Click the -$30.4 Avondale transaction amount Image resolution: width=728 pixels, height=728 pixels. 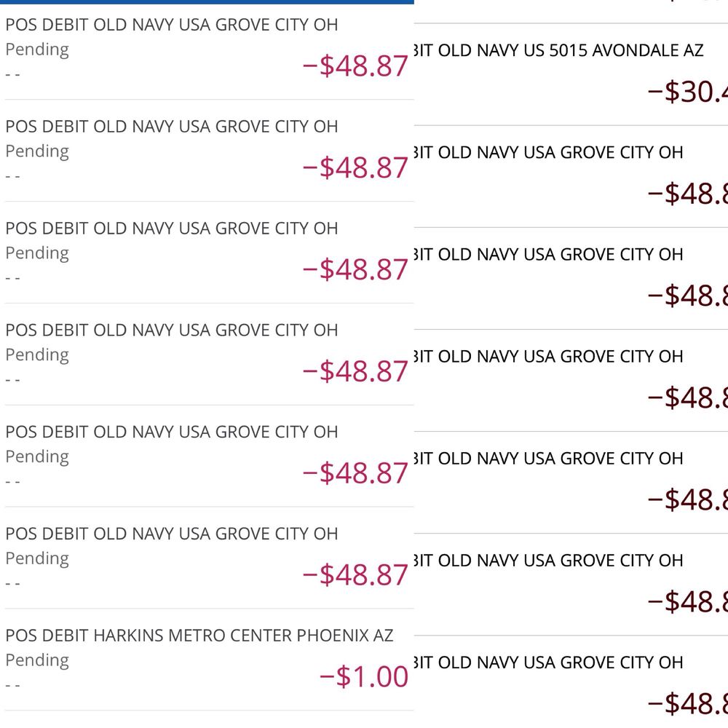[687, 92]
